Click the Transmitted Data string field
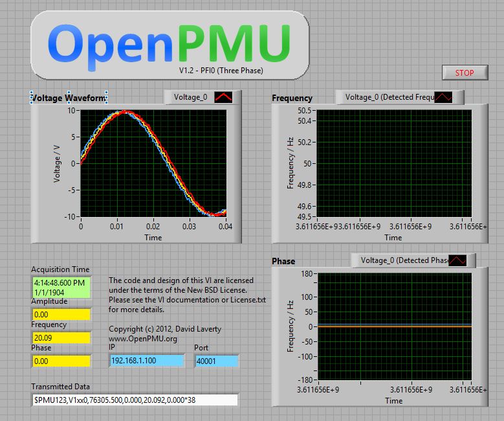 [x=135, y=400]
